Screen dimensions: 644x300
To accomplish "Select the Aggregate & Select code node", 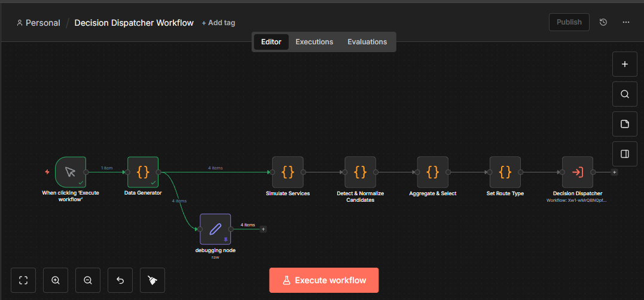I will click(432, 172).
